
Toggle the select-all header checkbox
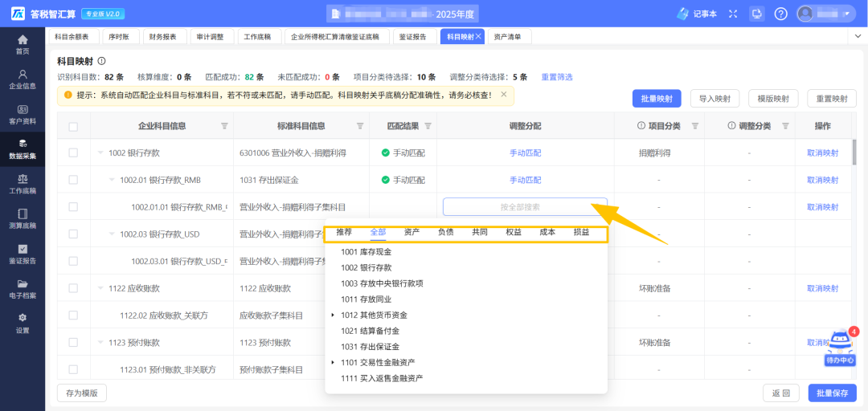coord(73,127)
